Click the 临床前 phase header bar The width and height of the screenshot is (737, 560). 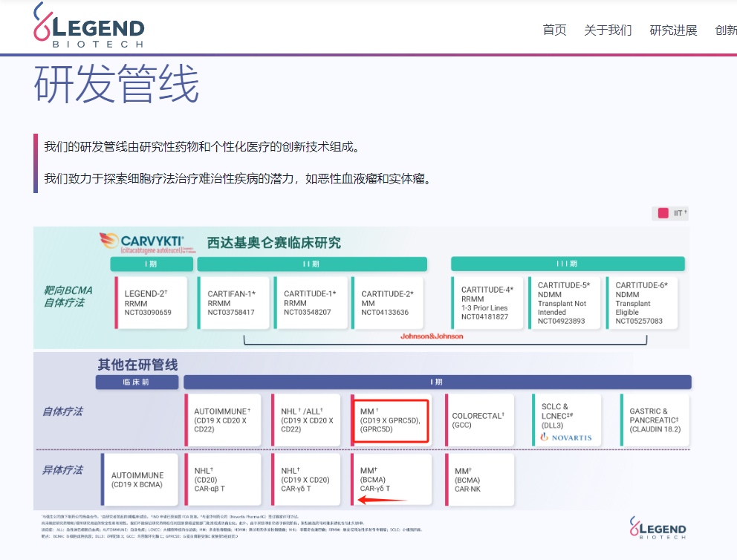tap(137, 382)
